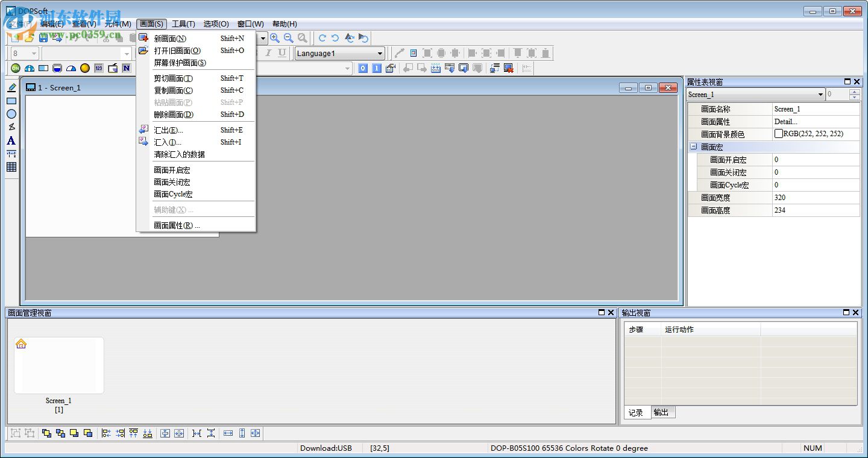Select the text 'A' tool in sidebar

pyautogui.click(x=11, y=140)
